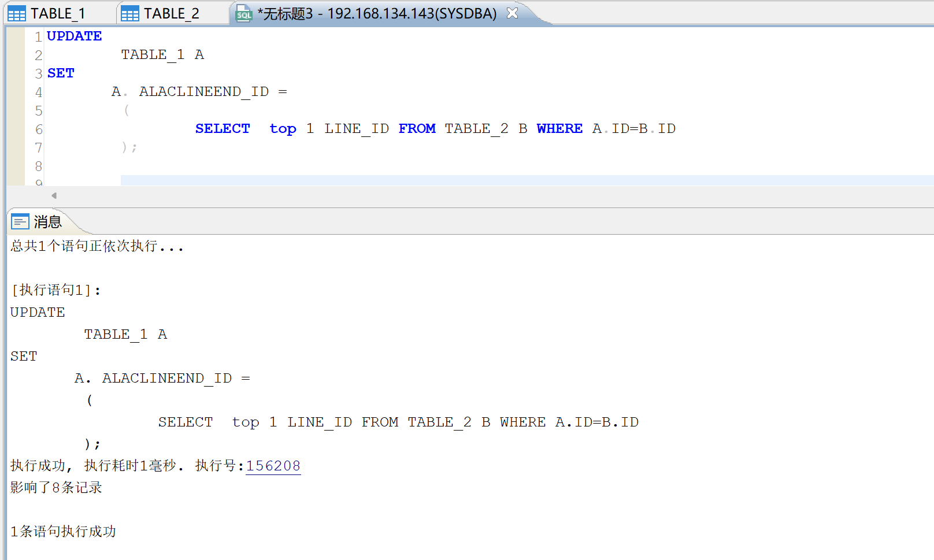Viewport: 934px width, 560px height.
Task: Click '1条语句执行成功' in messages
Action: (x=63, y=532)
